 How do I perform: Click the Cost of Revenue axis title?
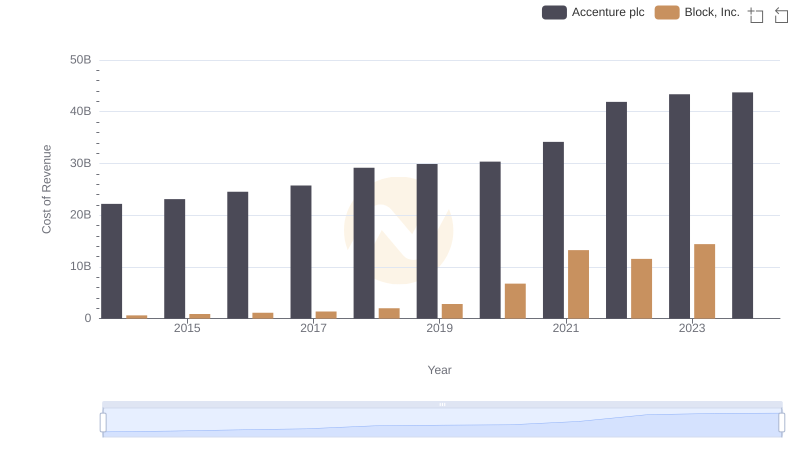[x=46, y=189]
